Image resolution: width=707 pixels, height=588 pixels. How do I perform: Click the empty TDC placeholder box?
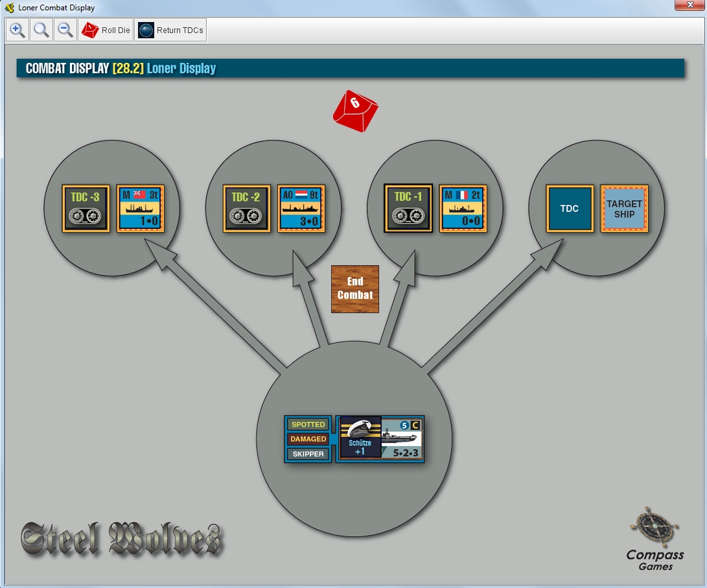point(570,208)
